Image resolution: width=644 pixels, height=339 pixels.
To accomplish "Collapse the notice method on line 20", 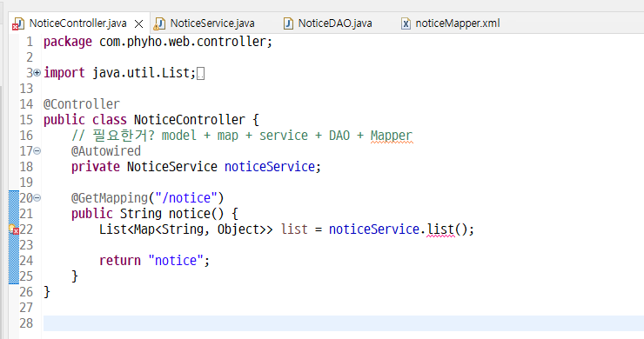I will tap(37, 198).
